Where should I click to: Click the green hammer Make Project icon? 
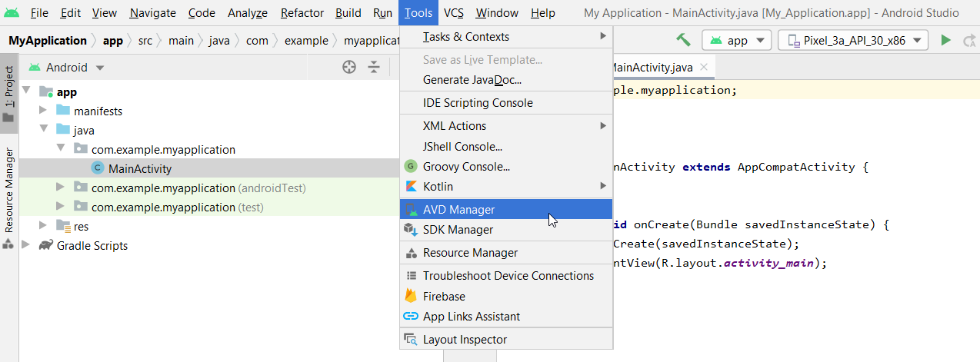coord(683,40)
